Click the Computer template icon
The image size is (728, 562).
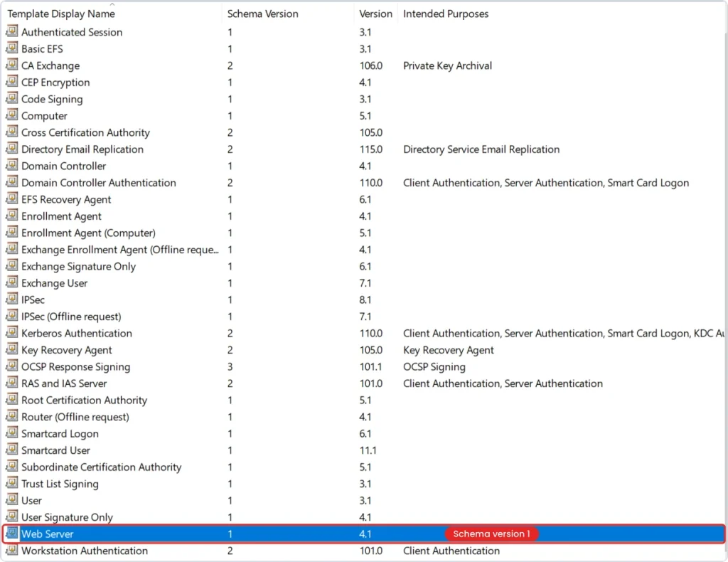click(x=11, y=115)
